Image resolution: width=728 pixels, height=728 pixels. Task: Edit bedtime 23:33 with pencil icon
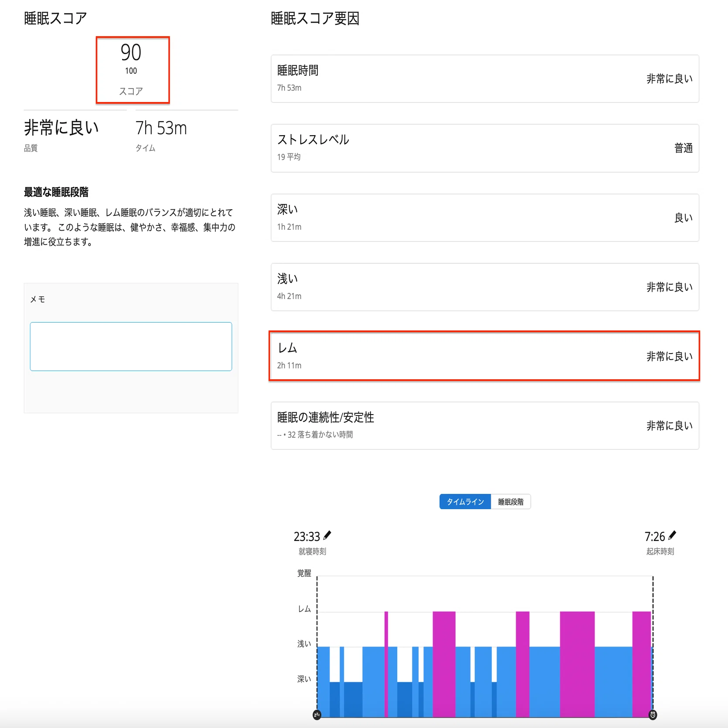pos(327,535)
